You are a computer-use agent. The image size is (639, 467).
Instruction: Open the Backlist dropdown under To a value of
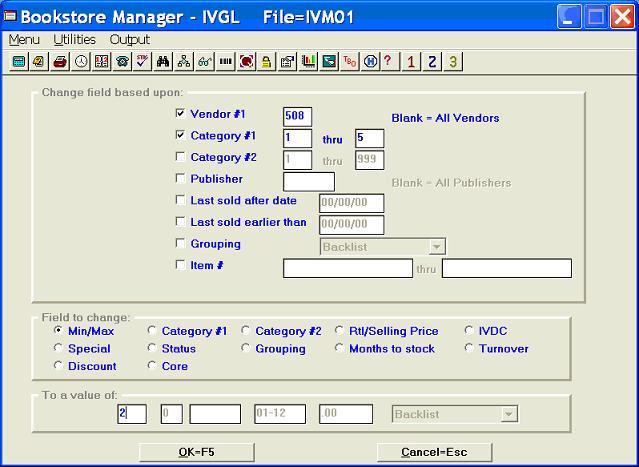(x=508, y=413)
